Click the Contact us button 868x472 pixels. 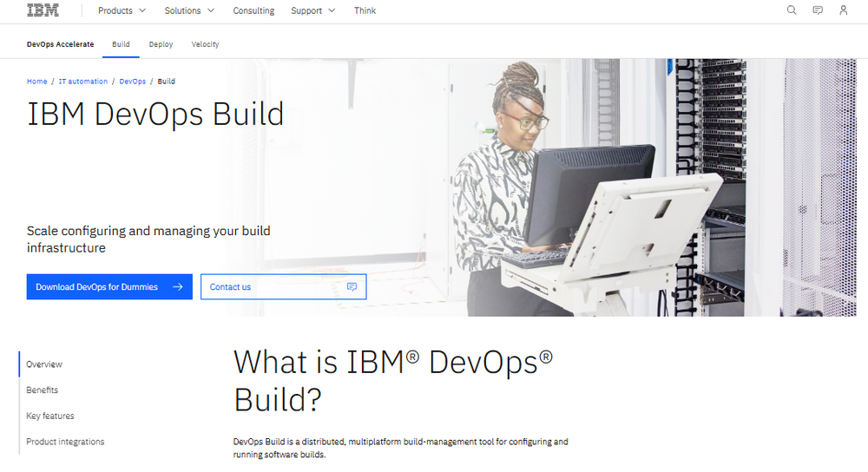coord(284,286)
